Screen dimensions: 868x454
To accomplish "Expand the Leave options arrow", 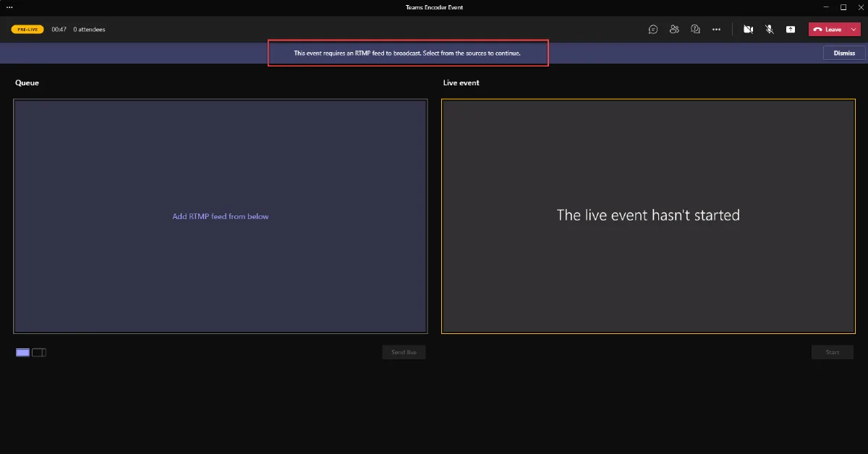I will tap(854, 30).
